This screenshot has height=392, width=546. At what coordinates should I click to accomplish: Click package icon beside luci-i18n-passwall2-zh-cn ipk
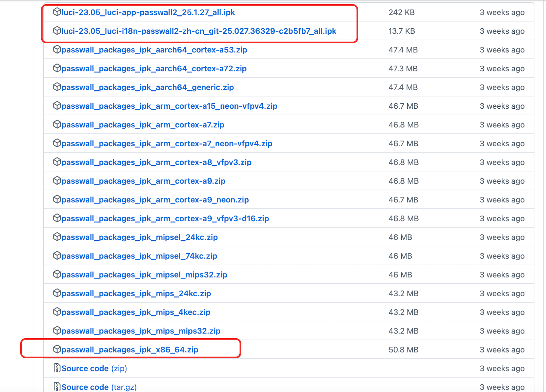57,31
